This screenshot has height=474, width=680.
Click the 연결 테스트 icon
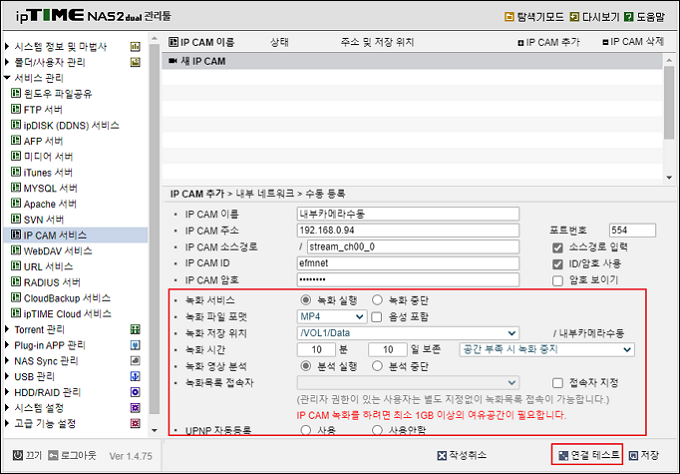(x=563, y=455)
